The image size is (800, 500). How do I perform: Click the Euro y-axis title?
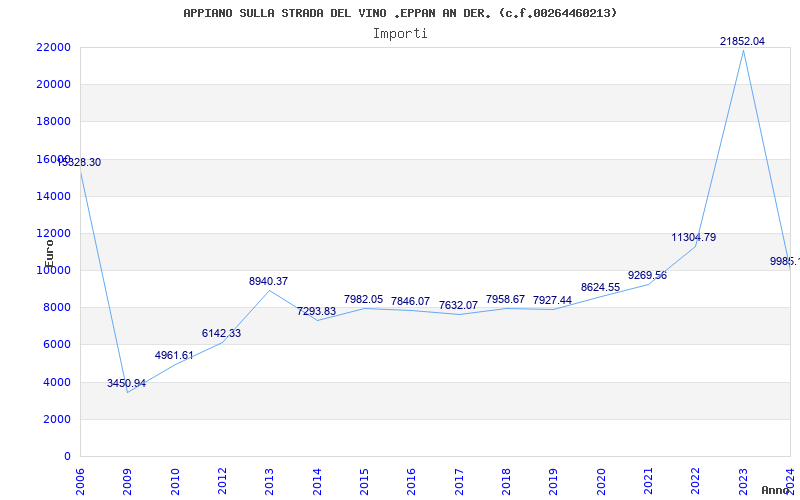(x=49, y=254)
